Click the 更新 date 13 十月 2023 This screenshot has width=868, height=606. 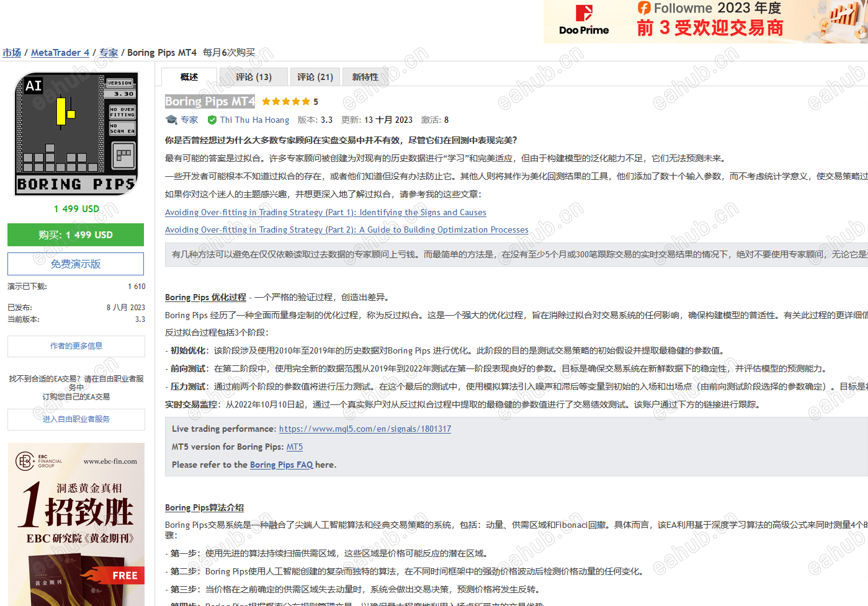388,120
